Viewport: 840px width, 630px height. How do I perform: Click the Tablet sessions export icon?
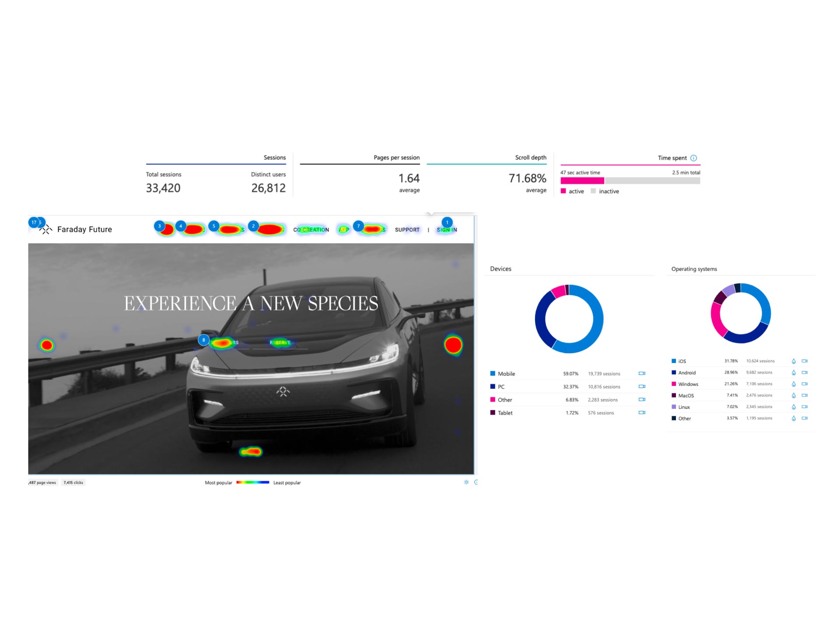click(x=641, y=413)
